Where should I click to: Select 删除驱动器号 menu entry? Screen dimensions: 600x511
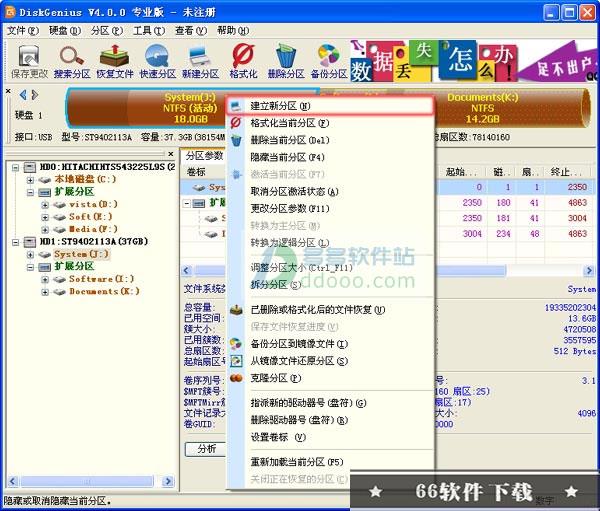pos(330,420)
